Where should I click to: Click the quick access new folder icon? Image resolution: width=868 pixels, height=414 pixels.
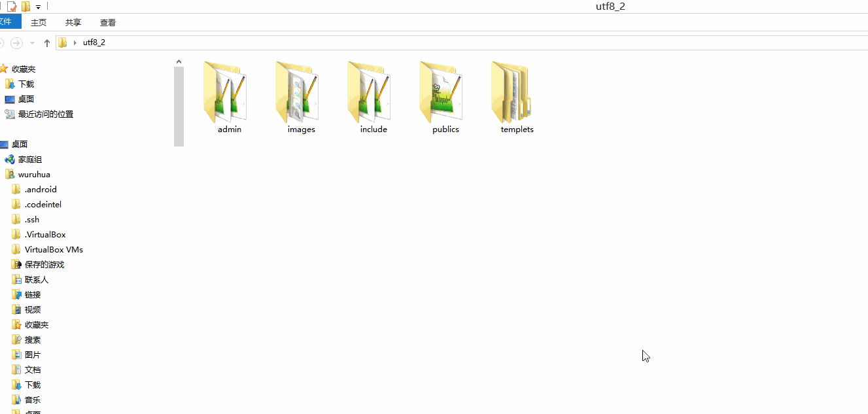coord(26,7)
